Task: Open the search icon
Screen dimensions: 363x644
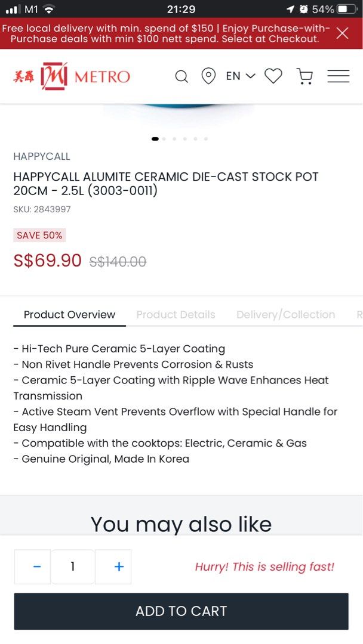Action: coord(181,76)
